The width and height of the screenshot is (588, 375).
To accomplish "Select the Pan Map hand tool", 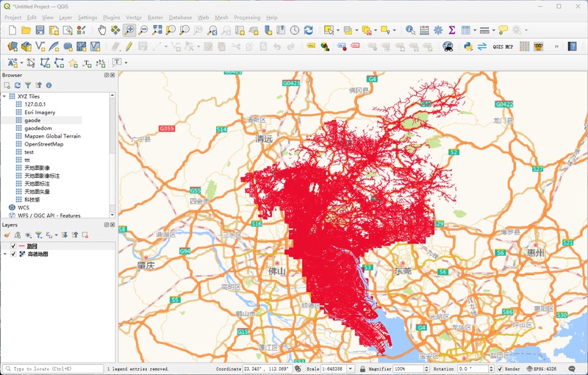I will [x=101, y=30].
